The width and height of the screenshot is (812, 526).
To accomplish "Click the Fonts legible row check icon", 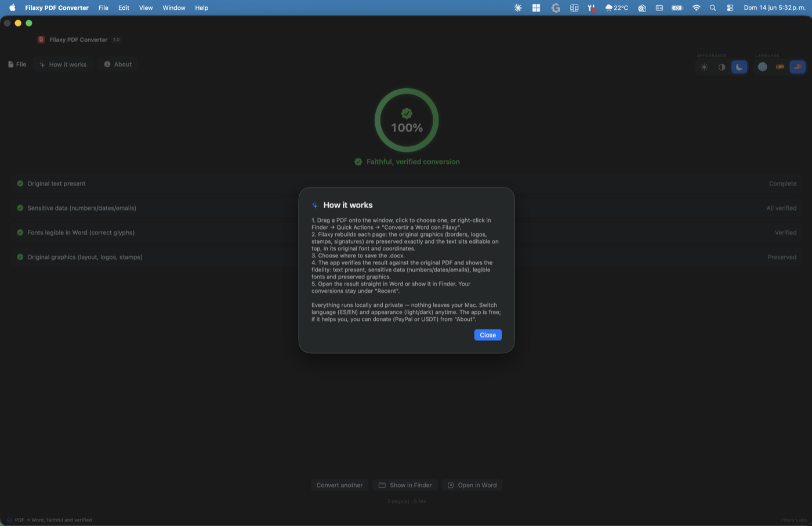I will coord(20,233).
